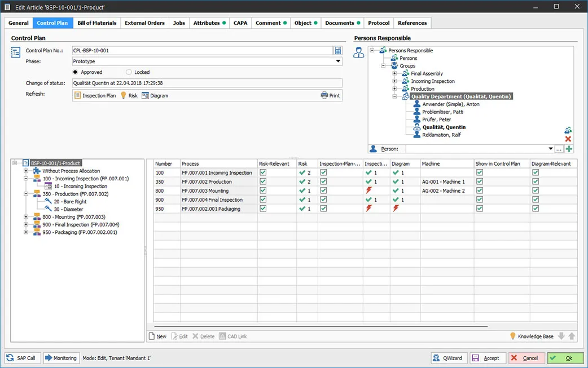The image size is (588, 368).
Task: Move row down with gray down arrow
Action: coord(561,336)
